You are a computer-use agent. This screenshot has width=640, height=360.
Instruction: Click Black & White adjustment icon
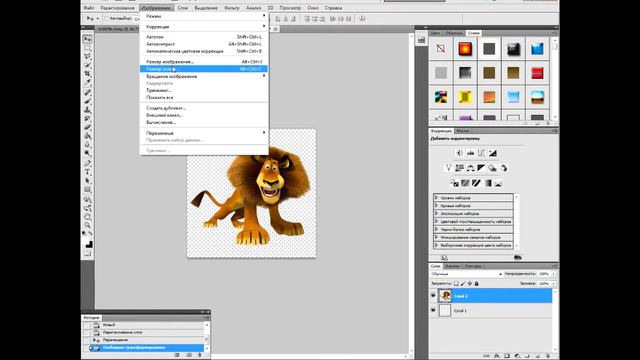click(481, 168)
